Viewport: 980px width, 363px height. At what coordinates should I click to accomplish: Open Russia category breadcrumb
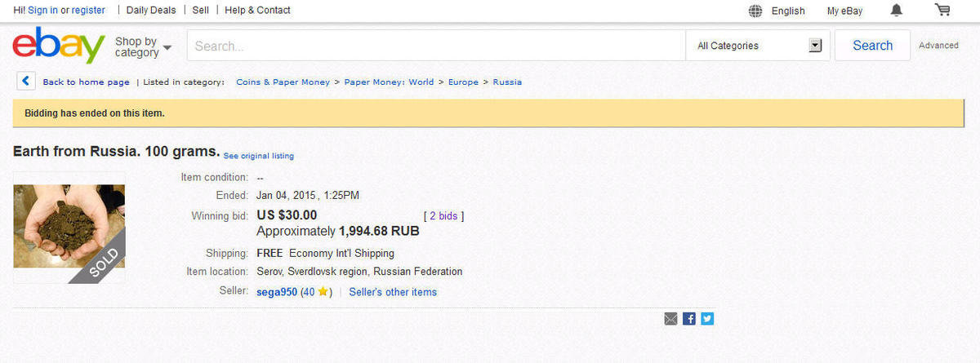[507, 82]
